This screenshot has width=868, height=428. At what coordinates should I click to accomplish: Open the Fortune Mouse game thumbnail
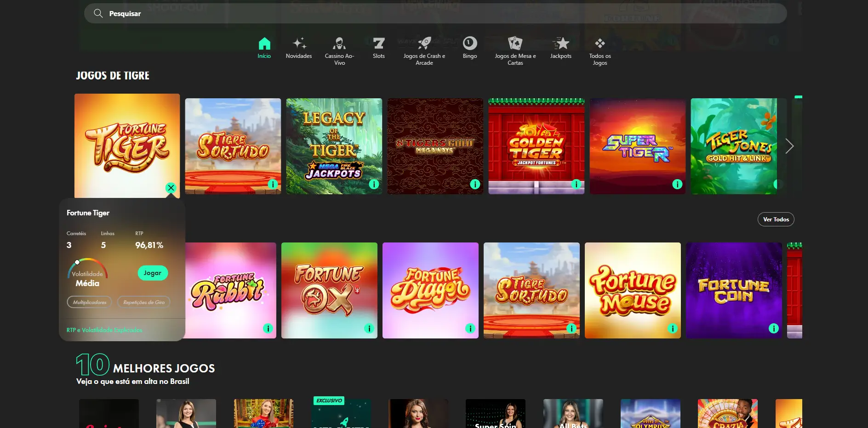click(633, 290)
